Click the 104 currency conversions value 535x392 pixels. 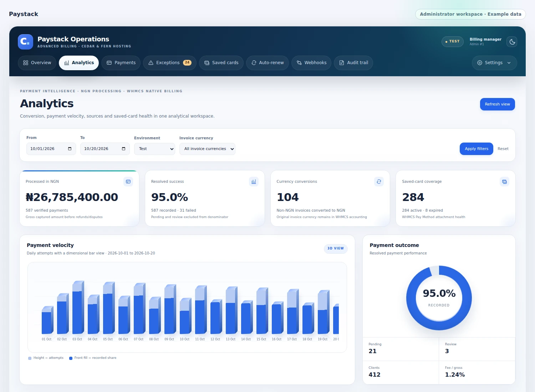[x=288, y=197]
